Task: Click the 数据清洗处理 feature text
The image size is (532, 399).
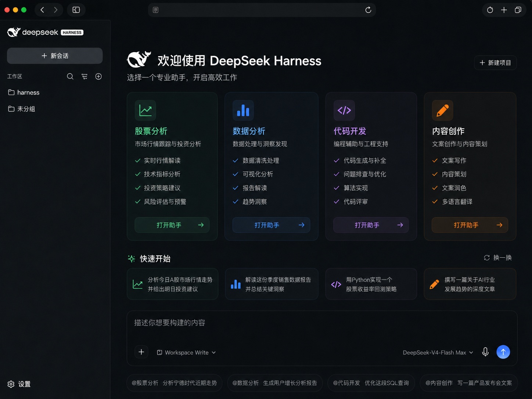Action: pyautogui.click(x=261, y=161)
